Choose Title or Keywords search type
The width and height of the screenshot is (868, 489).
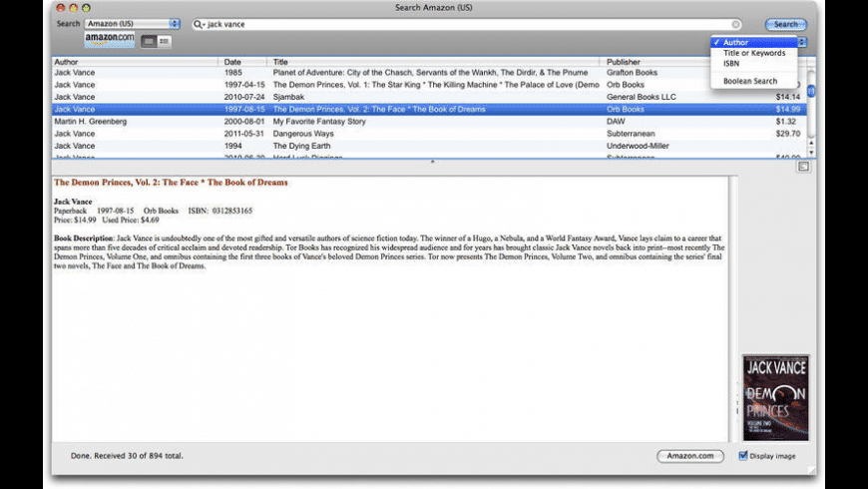(x=753, y=53)
